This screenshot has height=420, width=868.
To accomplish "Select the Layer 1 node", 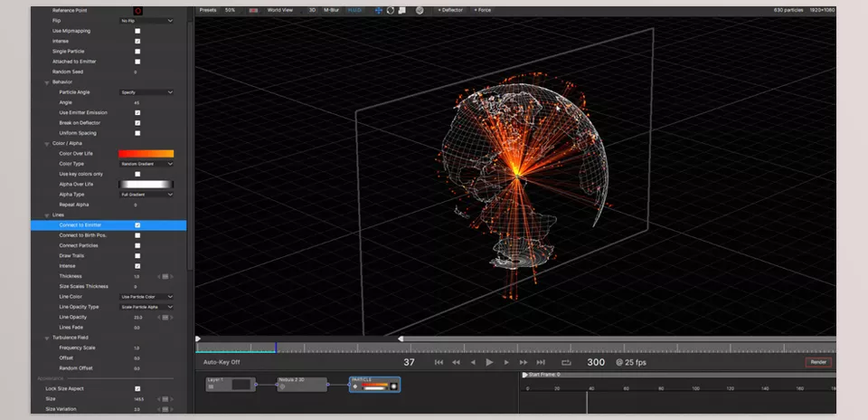I will (x=231, y=385).
